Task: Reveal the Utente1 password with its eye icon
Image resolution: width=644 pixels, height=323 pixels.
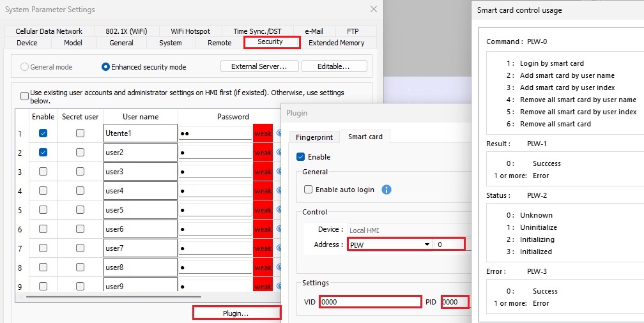Action: [x=278, y=133]
